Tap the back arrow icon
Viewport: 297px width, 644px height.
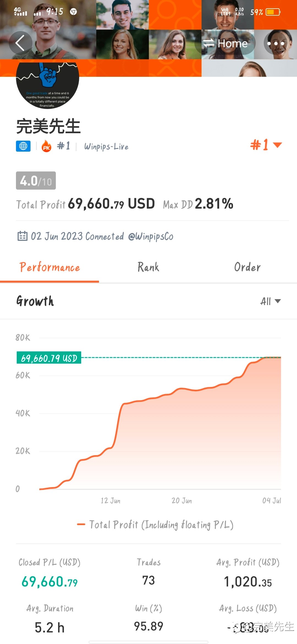tap(20, 43)
